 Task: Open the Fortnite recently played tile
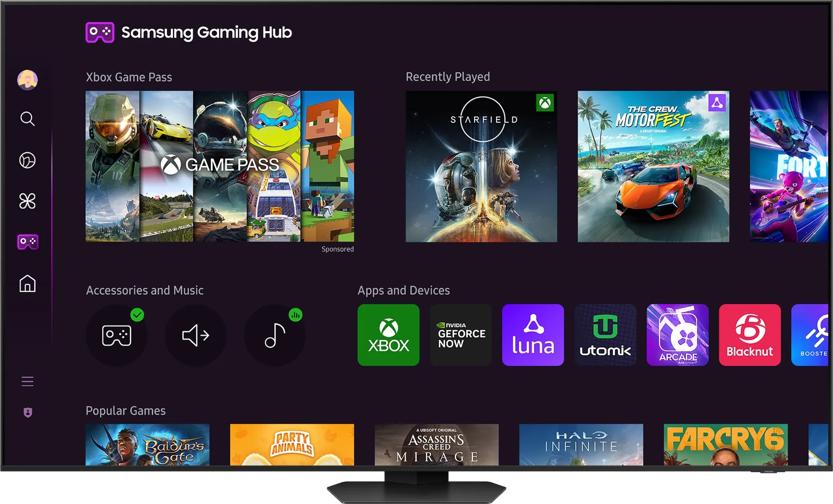(789, 166)
